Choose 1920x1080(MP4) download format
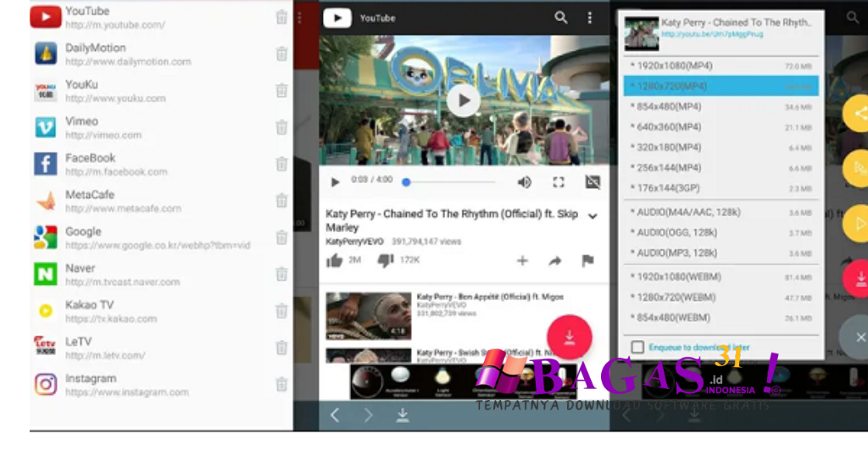Viewport: 868px width, 456px height. pyautogui.click(x=721, y=66)
